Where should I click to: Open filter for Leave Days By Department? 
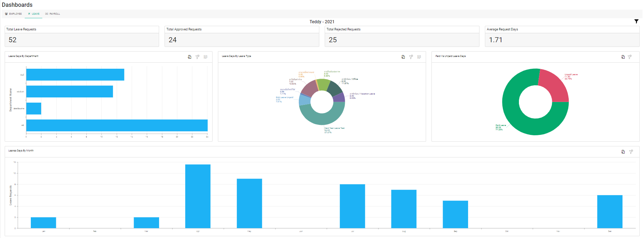(197, 57)
